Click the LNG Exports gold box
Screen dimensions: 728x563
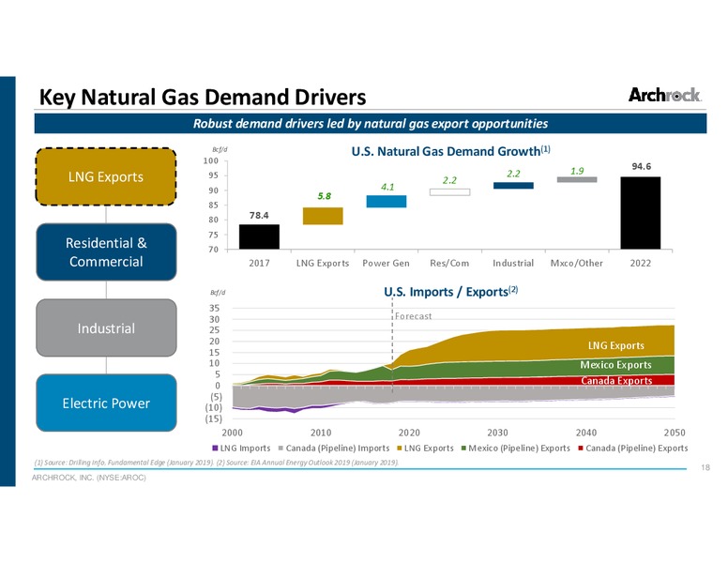coord(106,176)
